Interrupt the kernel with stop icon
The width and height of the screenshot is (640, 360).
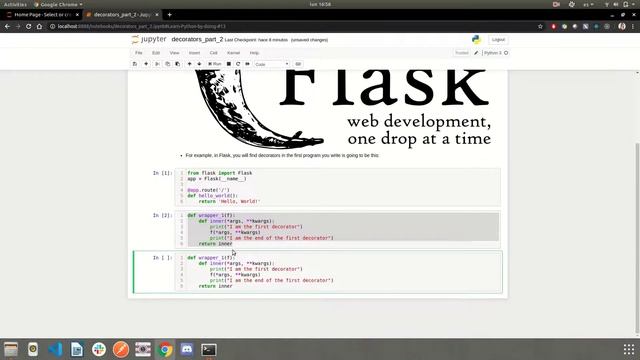click(229, 64)
